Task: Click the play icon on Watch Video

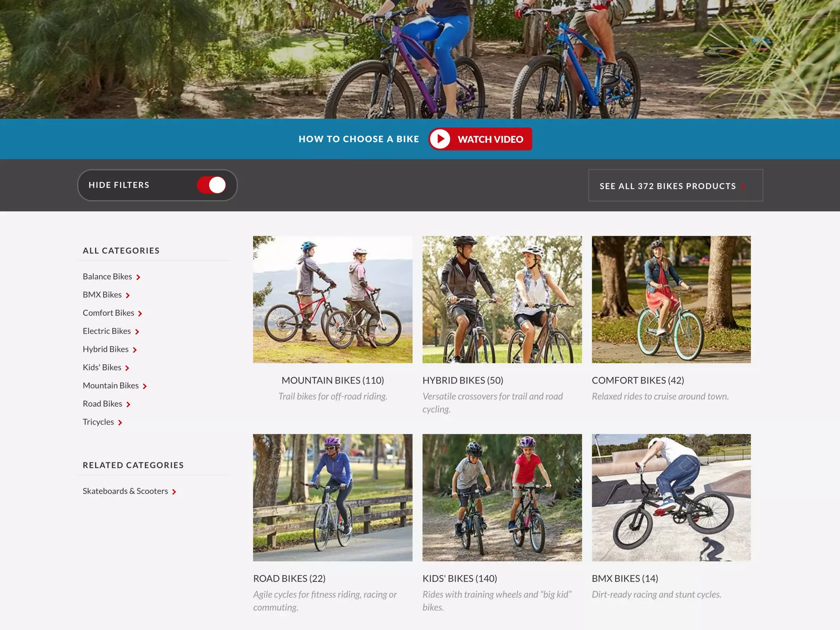Action: pos(440,139)
